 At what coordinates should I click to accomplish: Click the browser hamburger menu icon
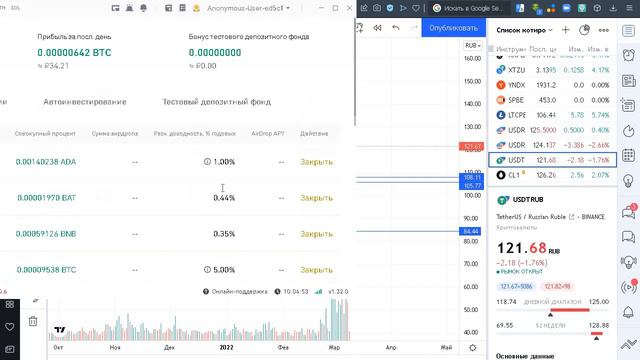pyautogui.click(x=629, y=8)
